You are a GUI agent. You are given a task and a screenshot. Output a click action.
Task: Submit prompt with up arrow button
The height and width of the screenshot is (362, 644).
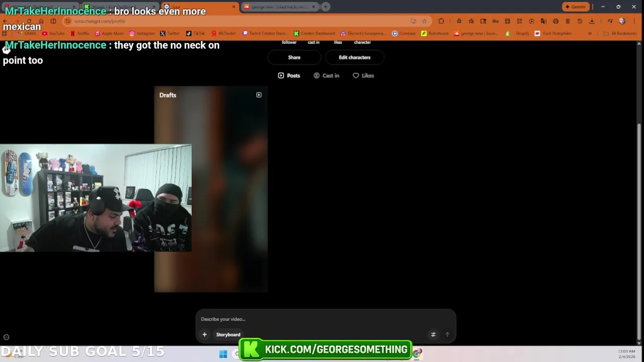coord(447,335)
